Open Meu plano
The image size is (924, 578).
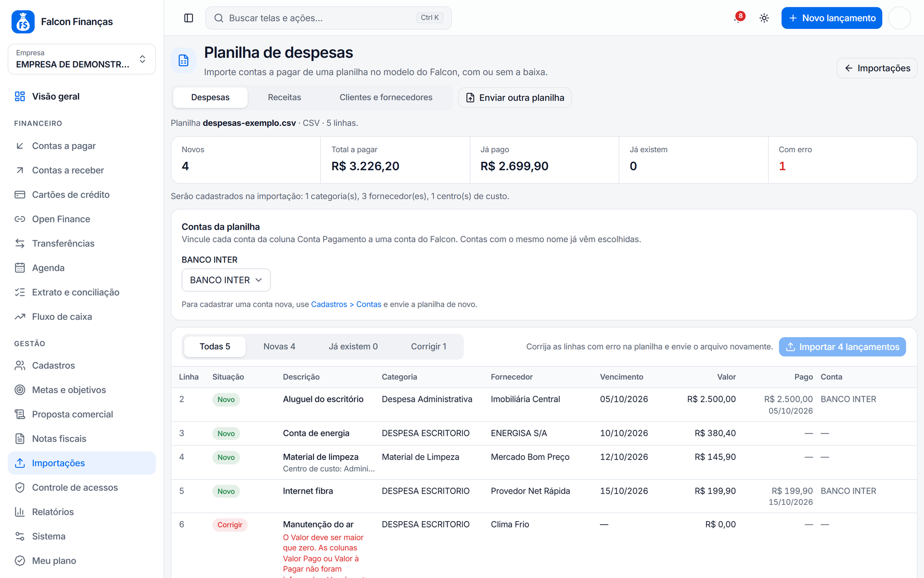tap(82, 561)
